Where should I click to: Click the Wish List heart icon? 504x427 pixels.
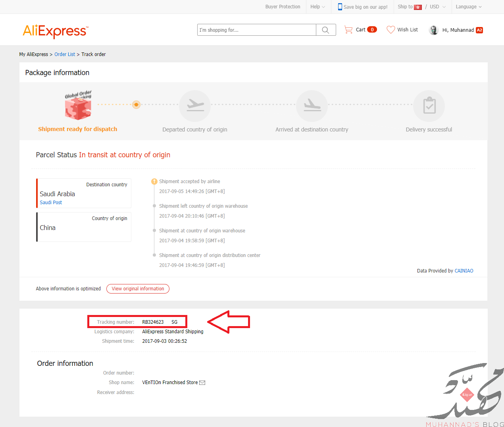[391, 30]
